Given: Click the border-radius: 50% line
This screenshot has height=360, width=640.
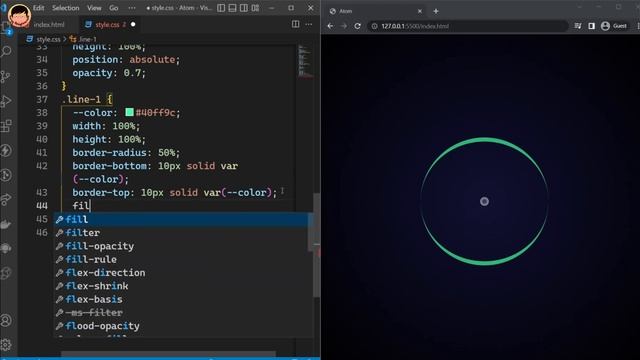Looking at the screenshot, I should 126,153.
